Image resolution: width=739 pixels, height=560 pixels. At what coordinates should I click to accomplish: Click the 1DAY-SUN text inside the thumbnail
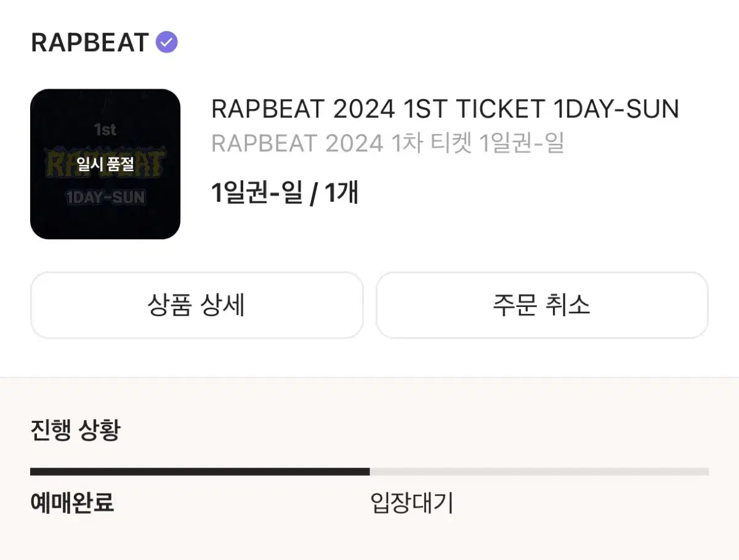105,197
